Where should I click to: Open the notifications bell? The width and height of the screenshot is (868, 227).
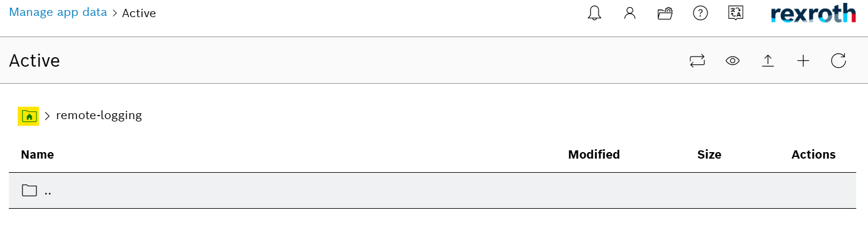pos(595,14)
